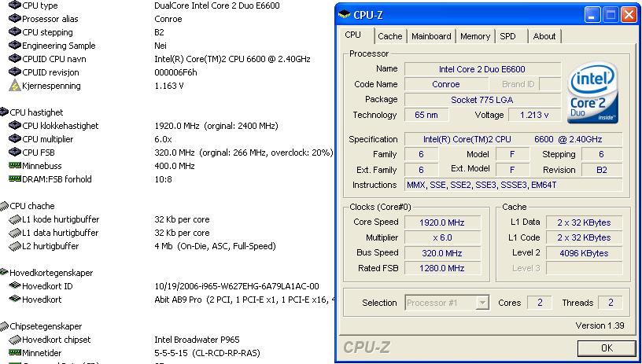Click the value Intel Broadwater P965
This screenshot has height=364, width=642.
pyautogui.click(x=197, y=340)
